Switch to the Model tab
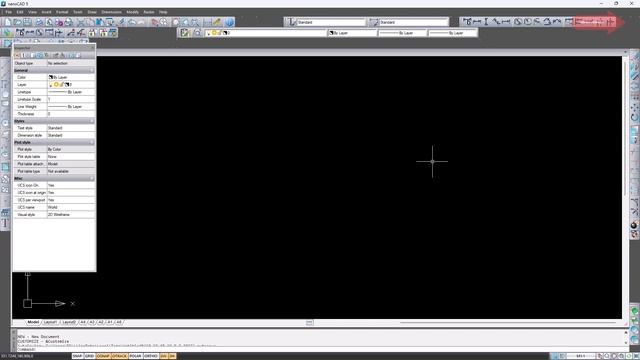 [x=33, y=322]
